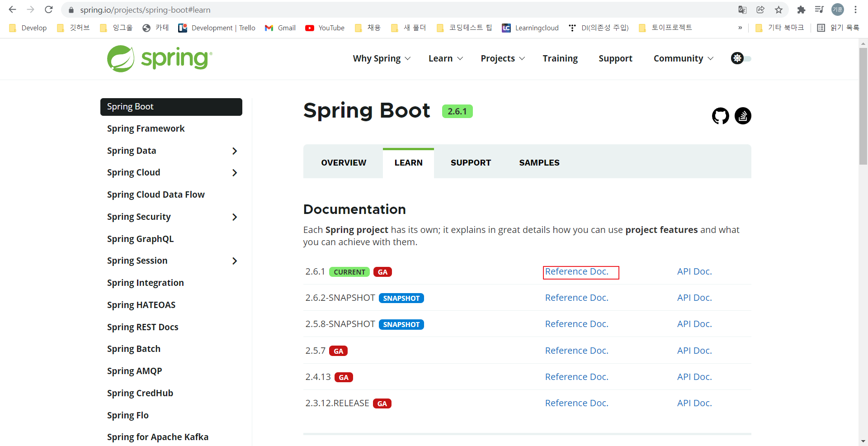The height and width of the screenshot is (446, 868).
Task: Open Reference Doc. for 2.3.12.RELEASE
Action: point(577,403)
